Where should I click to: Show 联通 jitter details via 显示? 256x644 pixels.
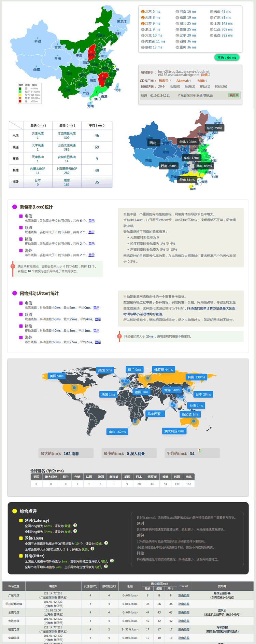pos(98,319)
